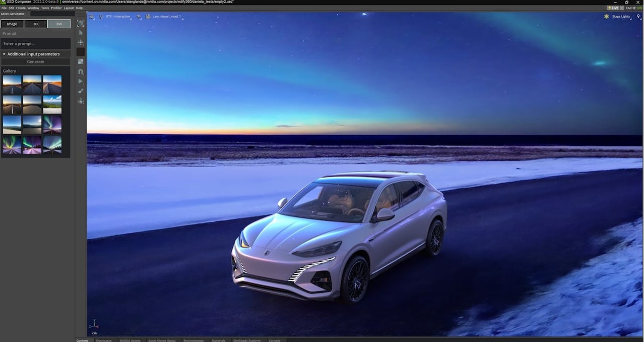Open the viewport settings menu icon
The height and width of the screenshot is (342, 644).
point(92,17)
